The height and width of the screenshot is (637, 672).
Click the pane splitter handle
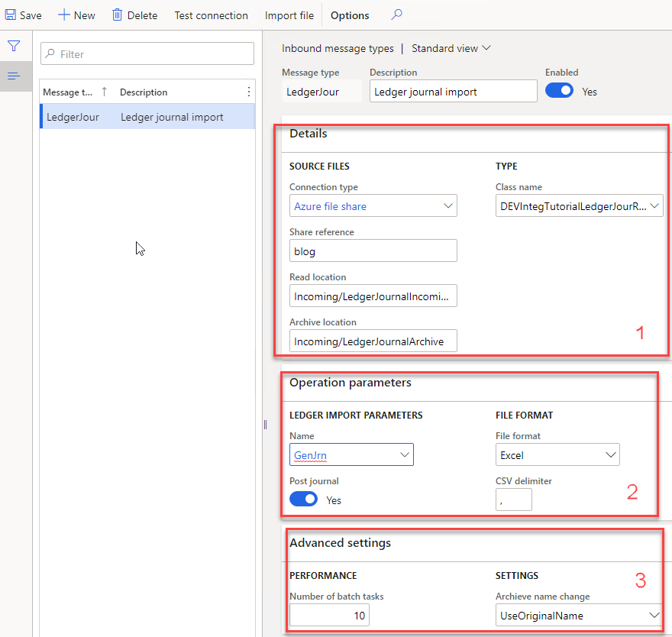tap(265, 425)
